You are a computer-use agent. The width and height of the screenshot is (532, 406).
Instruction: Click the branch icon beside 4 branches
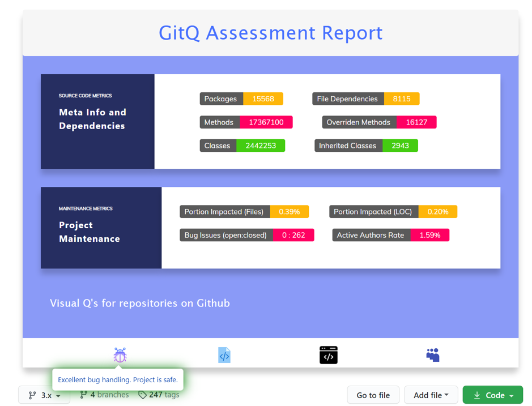pyautogui.click(x=83, y=395)
